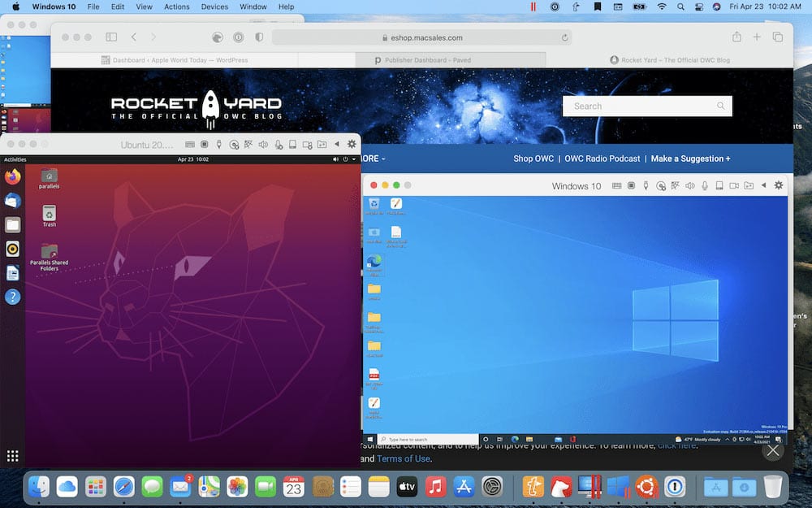Screen dimensions: 812x508
Task: Click the sound icon in Ubuntu VM toolbar
Action: tap(263, 145)
